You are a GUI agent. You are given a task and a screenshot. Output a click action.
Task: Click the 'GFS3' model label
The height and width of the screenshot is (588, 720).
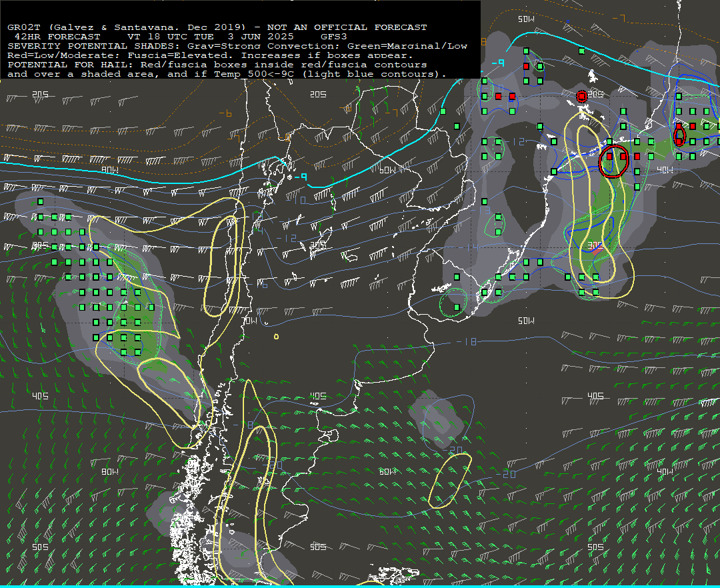(334, 37)
